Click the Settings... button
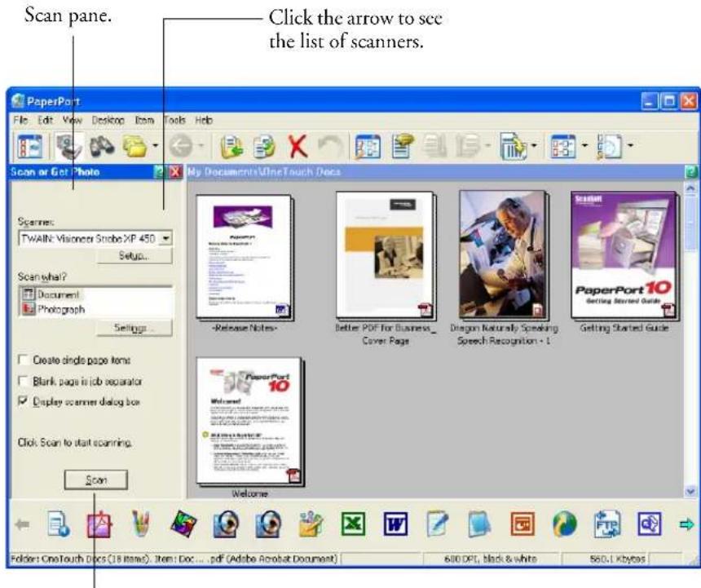The height and width of the screenshot is (588, 701). (x=134, y=328)
